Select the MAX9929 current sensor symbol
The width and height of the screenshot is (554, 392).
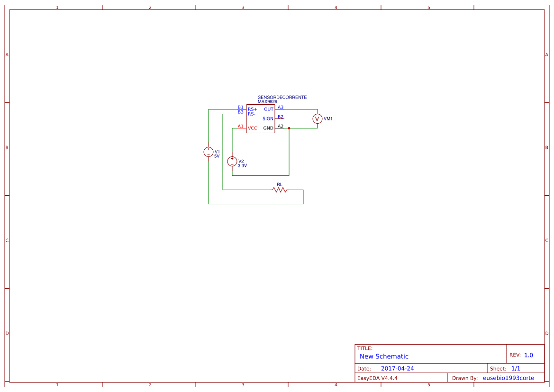point(260,119)
